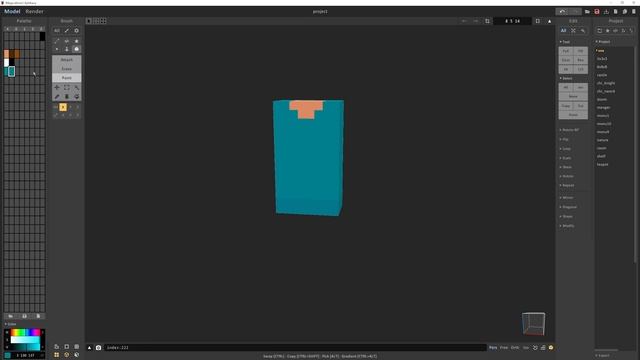Select the Attach brush mode
The width and height of the screenshot is (640, 360).
coord(67,60)
